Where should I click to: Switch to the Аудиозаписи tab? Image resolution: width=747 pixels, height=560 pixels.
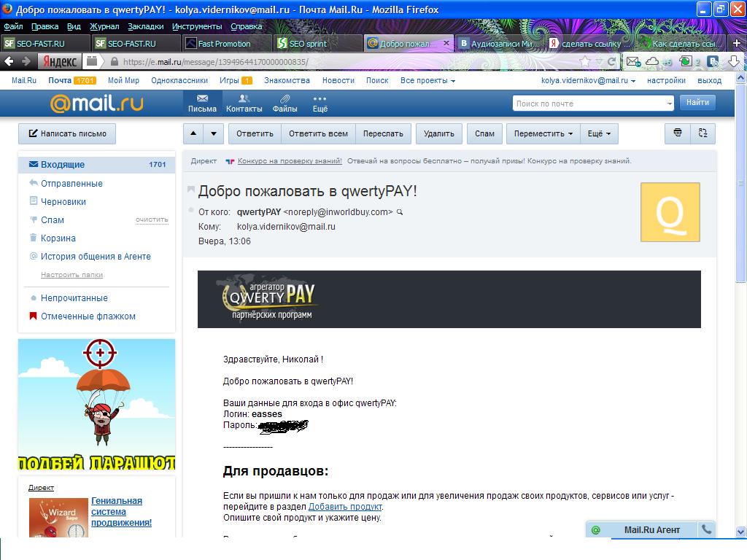[x=499, y=43]
